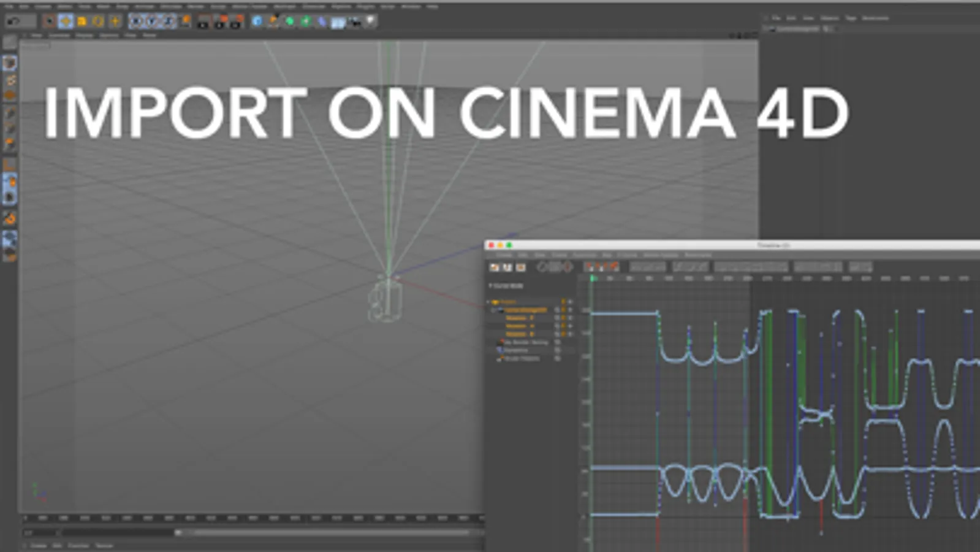
Task: Click the widest middle button in Timeline toolbar
Action: [751, 267]
